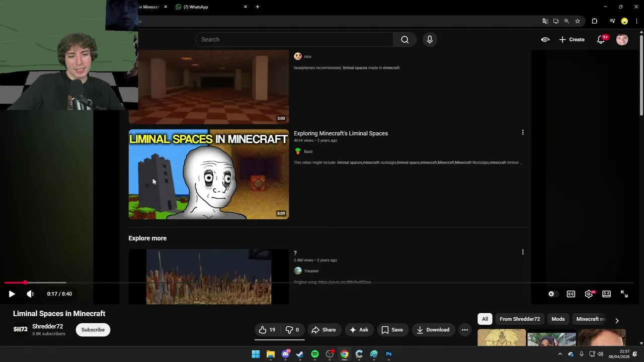Submit search with magnifier button
This screenshot has width=644, height=362.
(x=405, y=39)
